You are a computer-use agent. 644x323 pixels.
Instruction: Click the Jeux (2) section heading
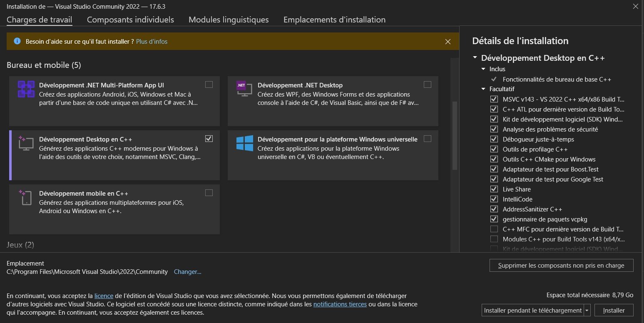click(x=20, y=245)
